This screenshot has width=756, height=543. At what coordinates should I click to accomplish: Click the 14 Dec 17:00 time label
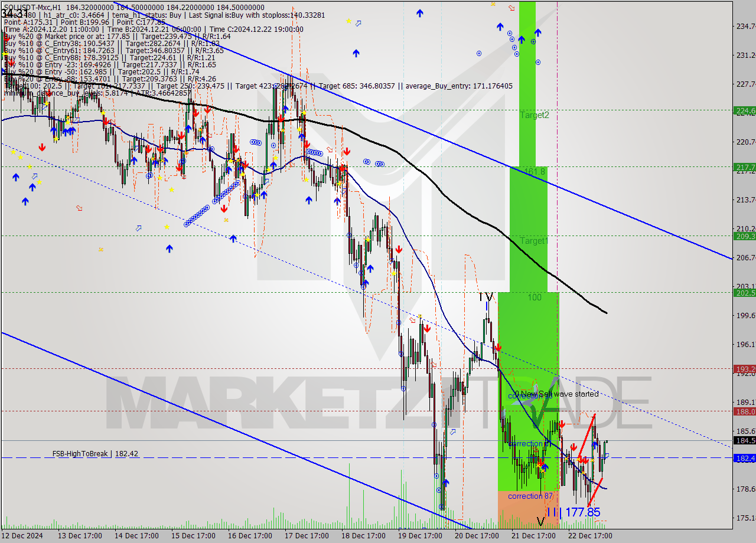click(136, 536)
